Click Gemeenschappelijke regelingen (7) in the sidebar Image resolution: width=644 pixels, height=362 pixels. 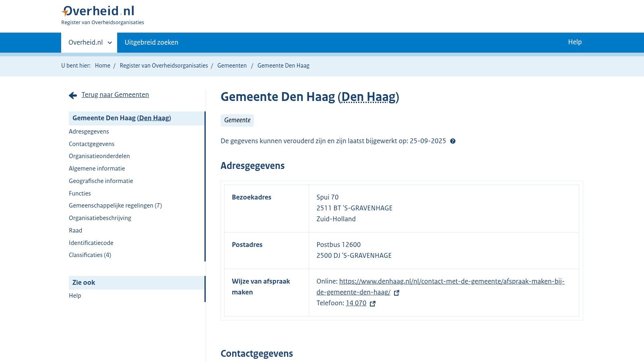pyautogui.click(x=116, y=206)
